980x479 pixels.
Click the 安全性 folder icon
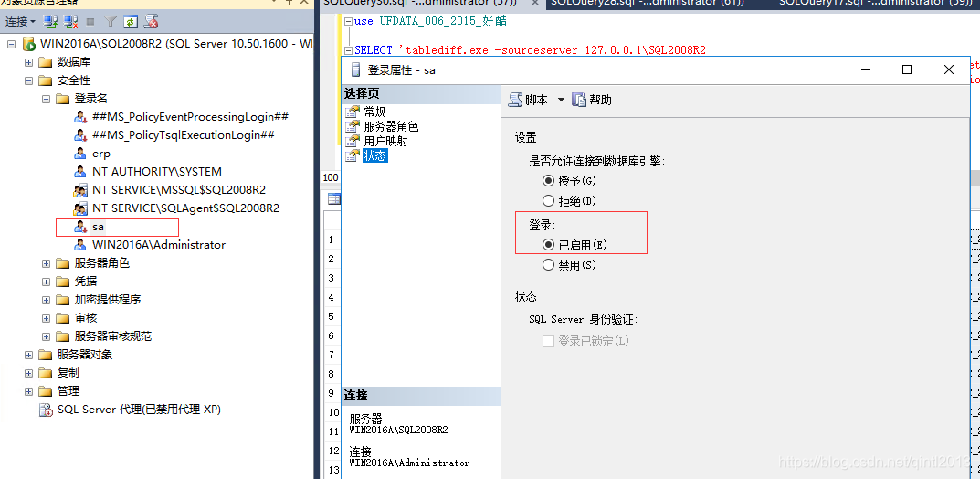click(x=45, y=80)
